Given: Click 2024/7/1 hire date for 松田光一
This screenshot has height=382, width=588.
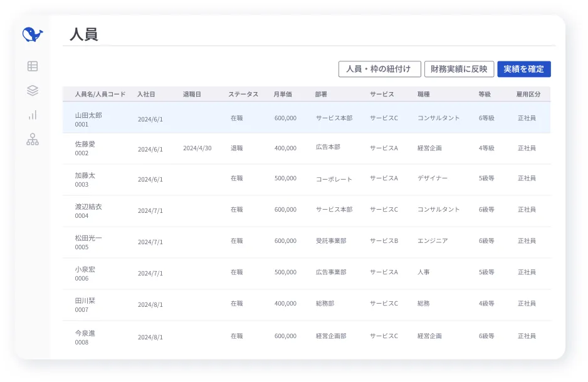Looking at the screenshot, I should (x=150, y=242).
